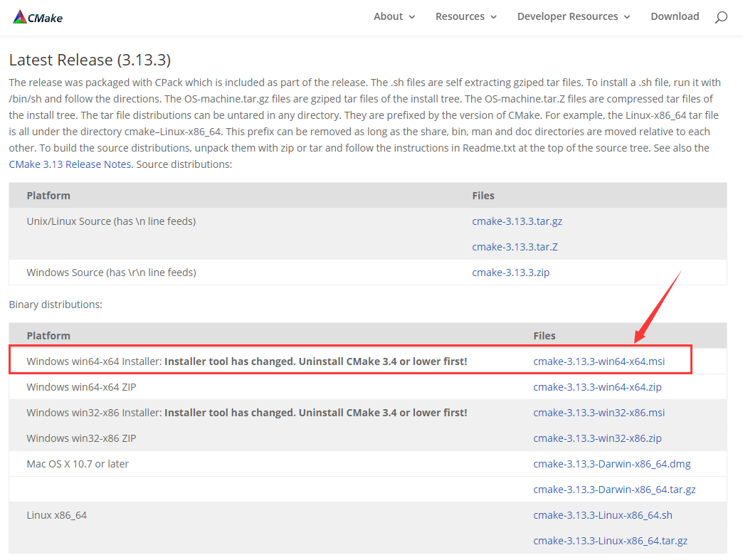Click the Platform header of source table
This screenshot has width=743, height=560.
48,196
